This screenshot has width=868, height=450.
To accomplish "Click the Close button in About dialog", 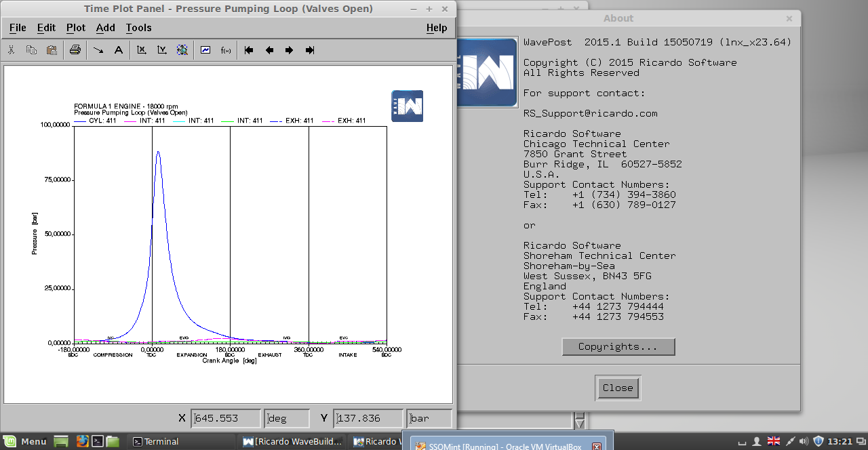I will pos(618,388).
